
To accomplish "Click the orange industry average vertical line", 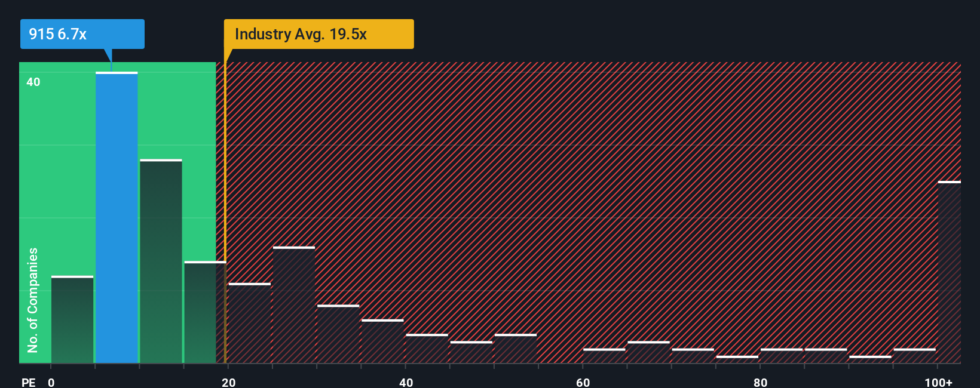I will [225, 213].
